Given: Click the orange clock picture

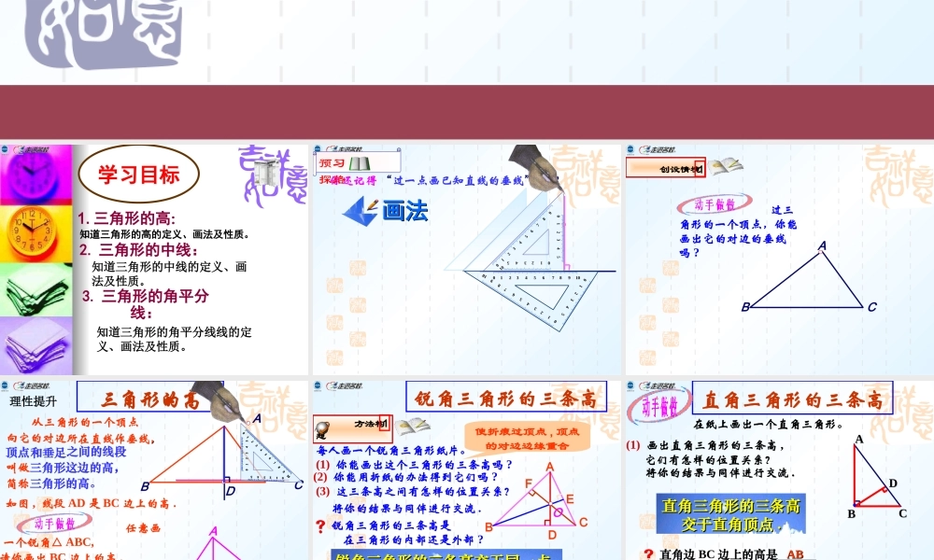Looking at the screenshot, I should pos(35,234).
